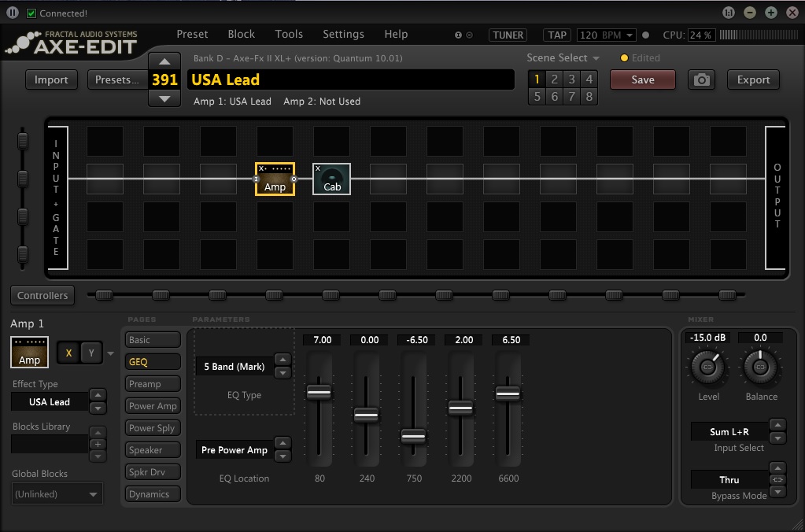805x532 pixels.
Task: Click the tempo indicator dot
Action: click(x=646, y=35)
